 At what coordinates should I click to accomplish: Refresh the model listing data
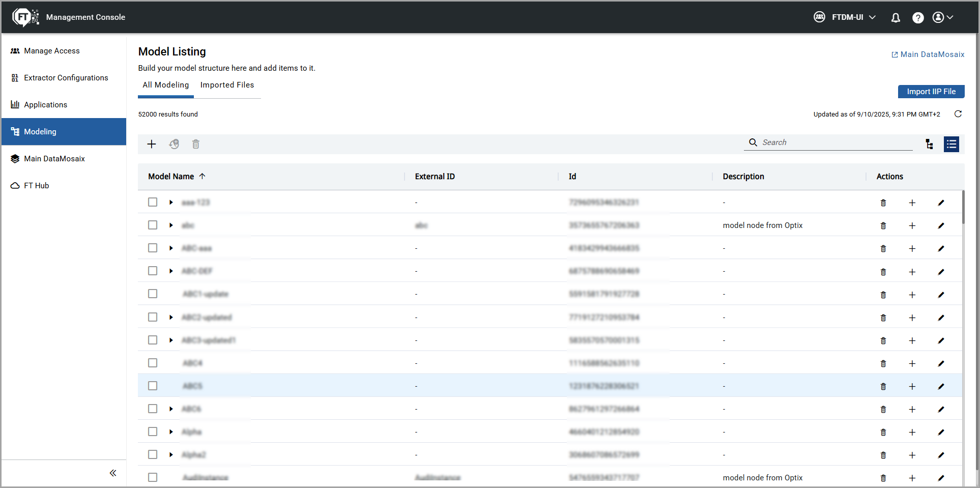click(958, 114)
